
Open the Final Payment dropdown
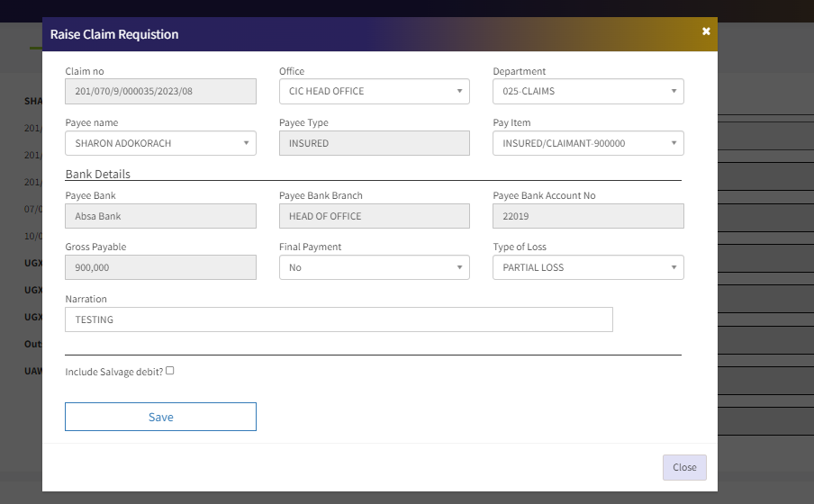pyautogui.click(x=374, y=268)
